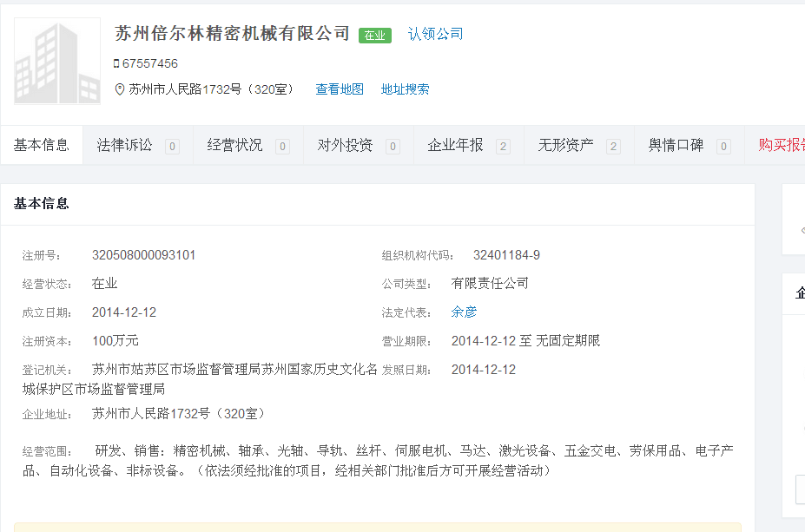Click the count badge next to 企业年报
This screenshot has width=805, height=532.
(503, 147)
